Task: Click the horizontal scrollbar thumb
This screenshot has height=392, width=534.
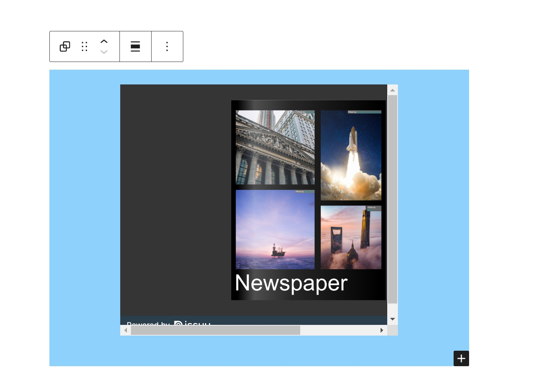Action: coord(216,330)
